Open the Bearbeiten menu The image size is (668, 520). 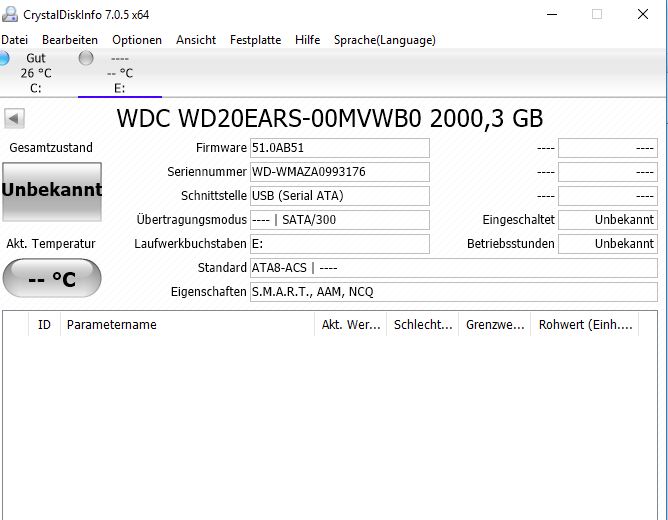pyautogui.click(x=70, y=40)
